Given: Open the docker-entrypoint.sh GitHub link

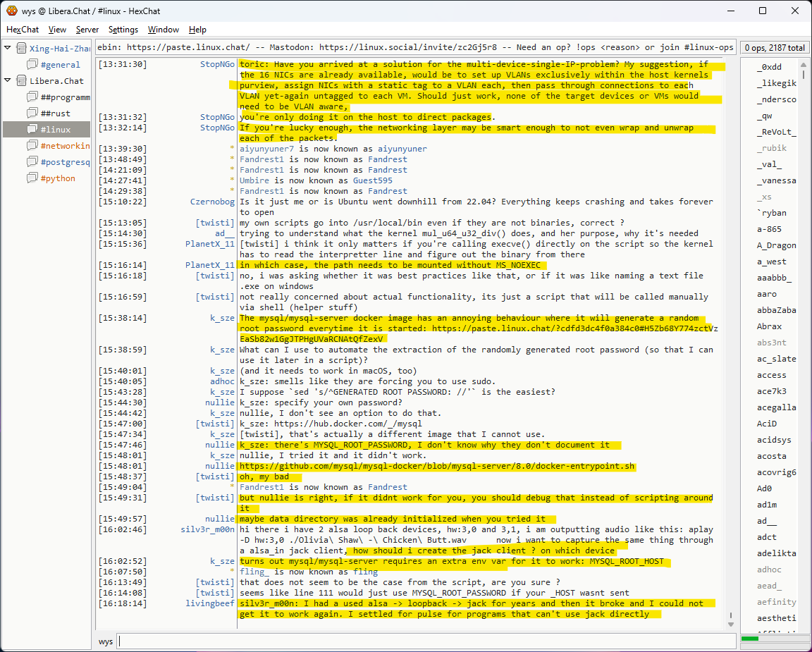Looking at the screenshot, I should [437, 466].
